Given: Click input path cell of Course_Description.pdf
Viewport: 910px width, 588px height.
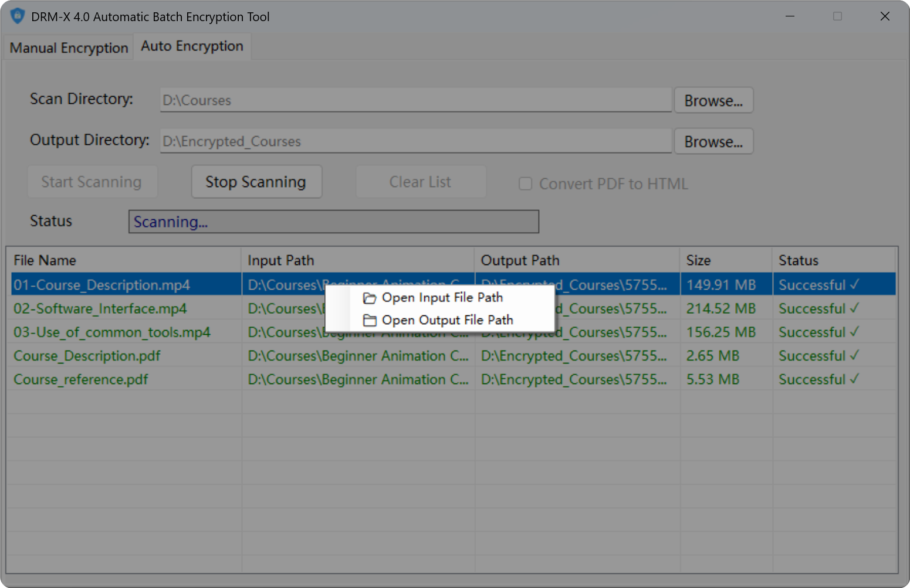Looking at the screenshot, I should [x=358, y=356].
